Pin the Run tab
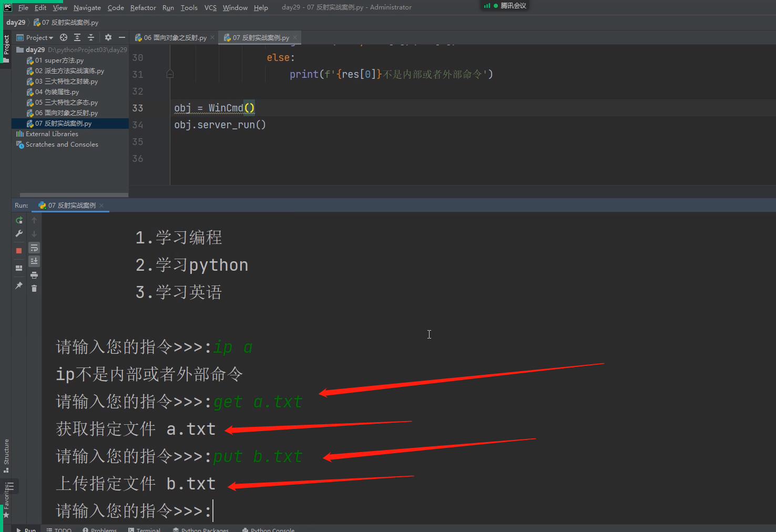Image resolution: width=776 pixels, height=532 pixels. (19, 285)
